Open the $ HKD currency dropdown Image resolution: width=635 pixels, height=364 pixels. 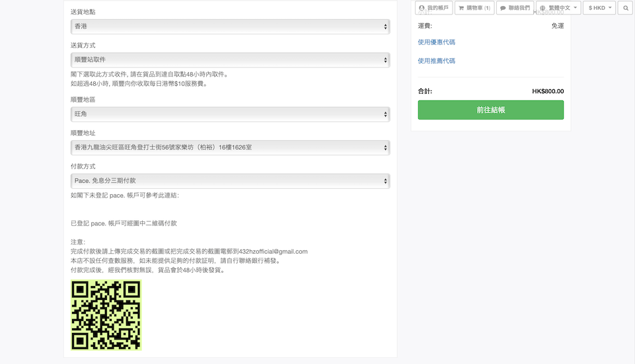(599, 8)
